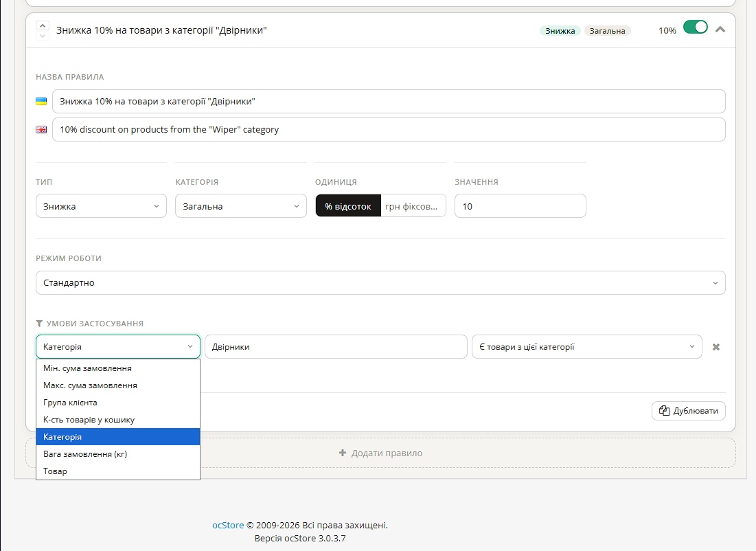
Task: Edit the Ukrainian rule name field
Action: point(389,101)
